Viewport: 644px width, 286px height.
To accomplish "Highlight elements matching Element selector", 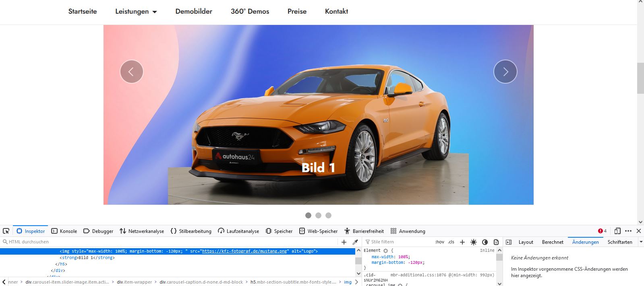I will (x=385, y=251).
